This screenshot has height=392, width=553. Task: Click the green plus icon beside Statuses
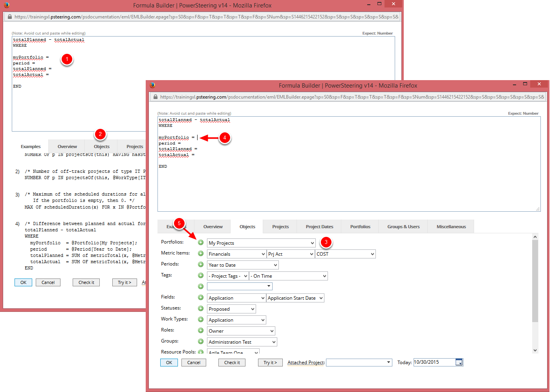(x=201, y=308)
